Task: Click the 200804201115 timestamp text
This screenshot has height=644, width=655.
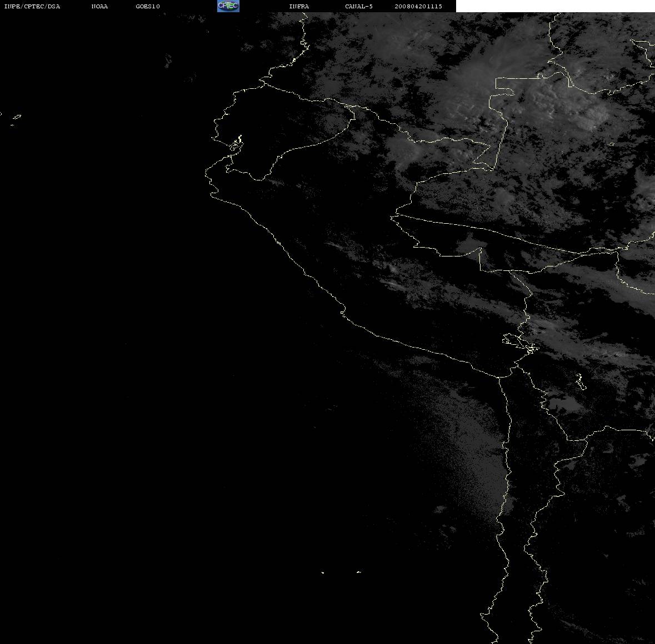Action: pyautogui.click(x=418, y=6)
